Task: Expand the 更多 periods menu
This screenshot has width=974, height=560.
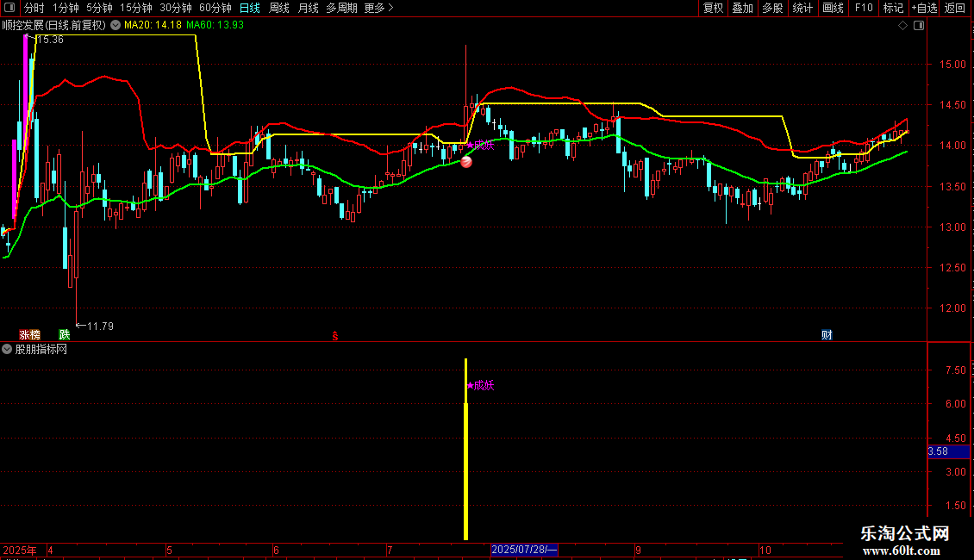Action: pos(379,8)
